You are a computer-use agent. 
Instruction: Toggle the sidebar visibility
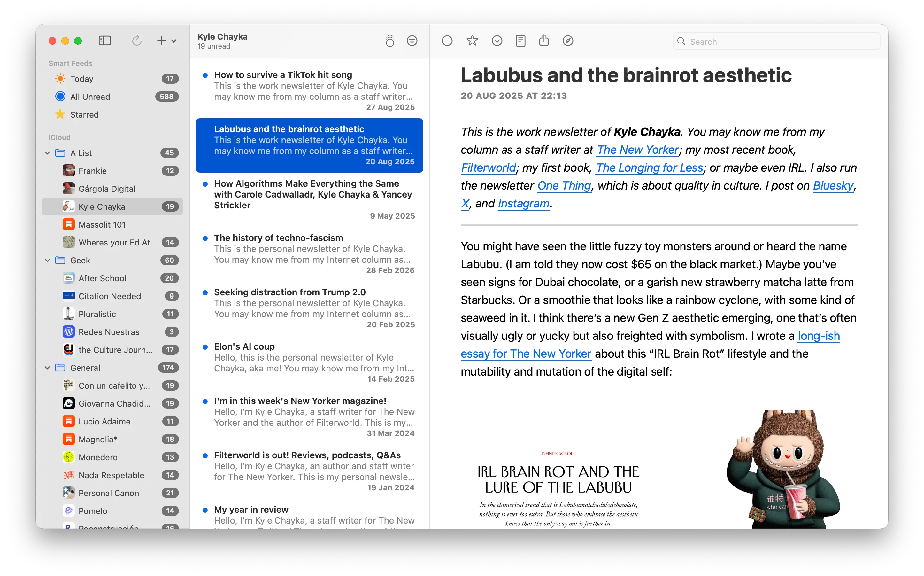[105, 41]
